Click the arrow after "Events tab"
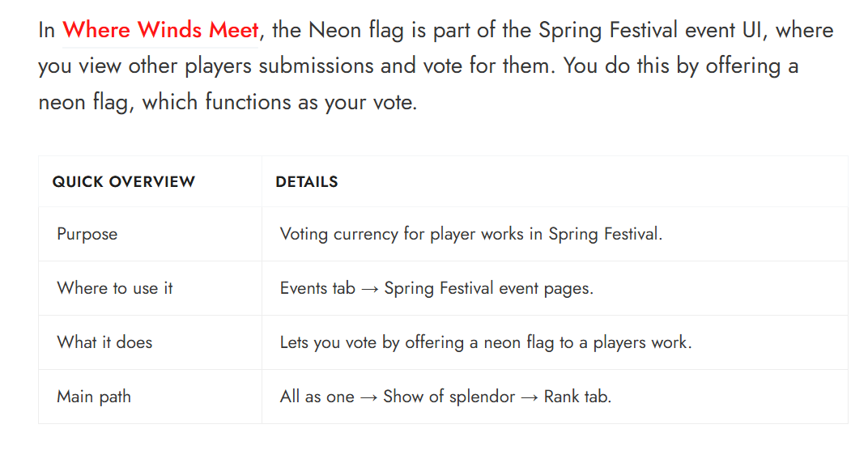Viewport: 868px width, 450px height. (x=370, y=289)
